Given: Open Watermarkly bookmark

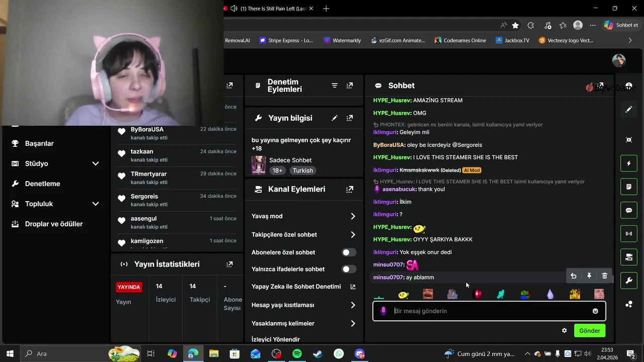Looking at the screenshot, I should (342, 40).
